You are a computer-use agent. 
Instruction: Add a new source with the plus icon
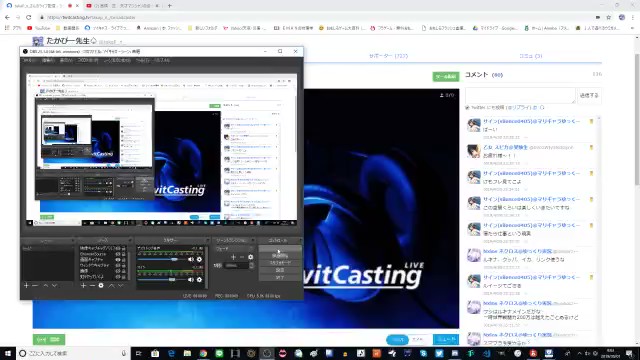[83, 286]
